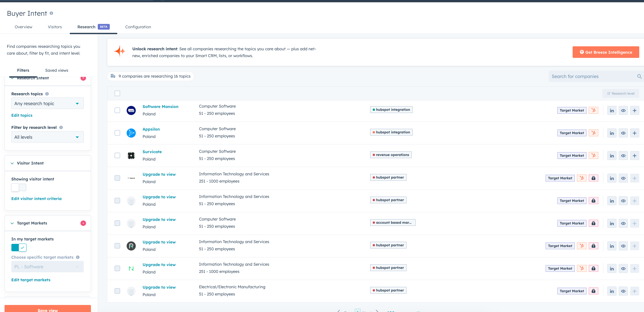Open LinkedIn icon for Appsilon row
The height and width of the screenshot is (312, 644).
click(612, 133)
